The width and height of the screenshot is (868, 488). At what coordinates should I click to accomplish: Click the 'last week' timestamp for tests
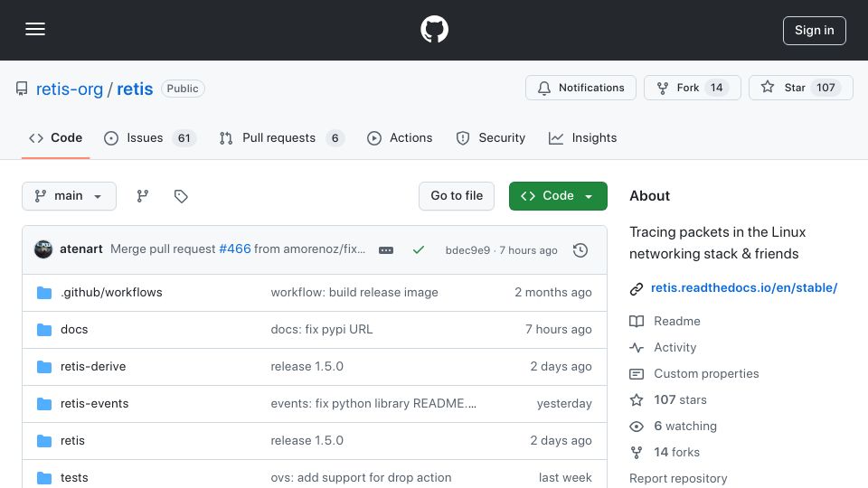point(565,478)
